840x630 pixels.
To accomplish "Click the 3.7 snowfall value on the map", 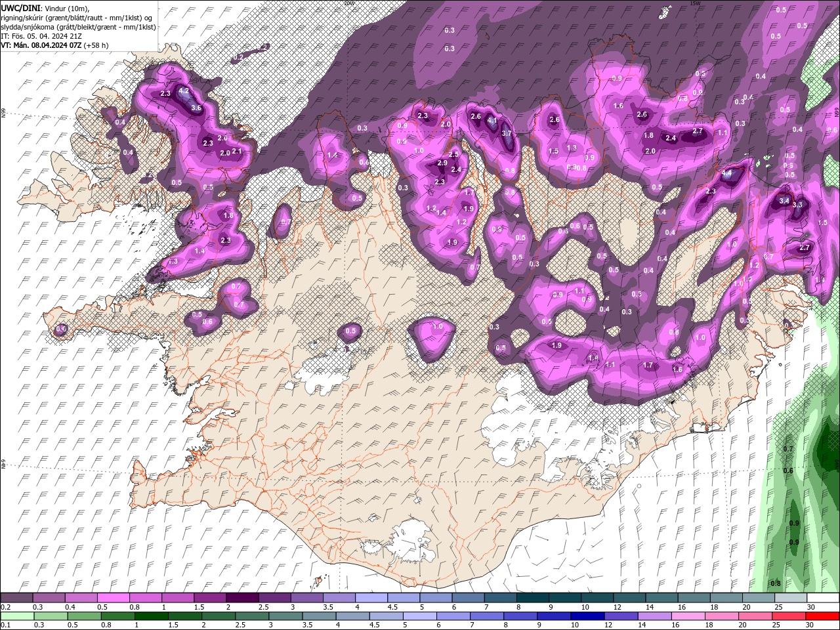I will [x=506, y=133].
